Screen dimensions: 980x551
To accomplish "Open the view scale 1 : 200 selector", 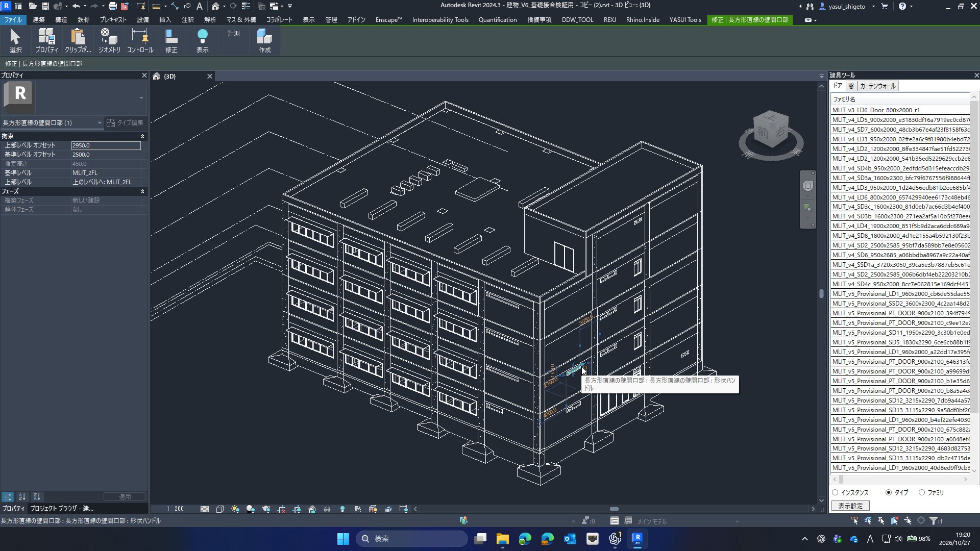I will pos(175,509).
